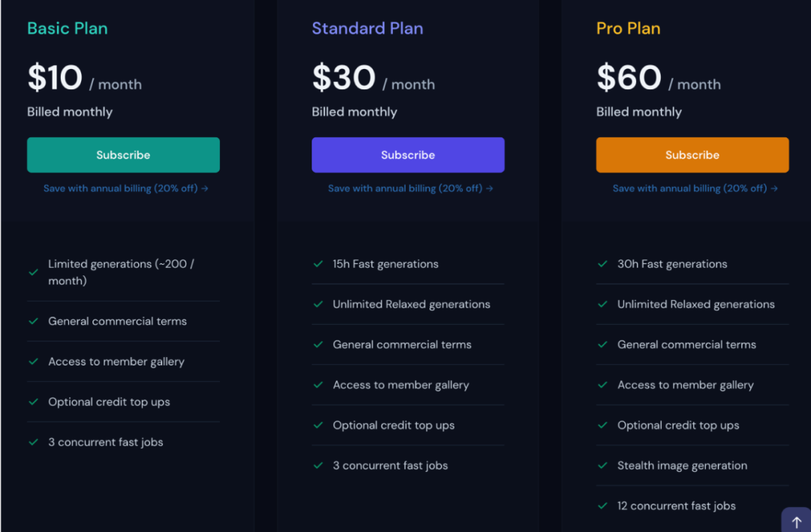Open Pro Plan annual billing (20% off) link
This screenshot has width=811, height=532.
695,188
